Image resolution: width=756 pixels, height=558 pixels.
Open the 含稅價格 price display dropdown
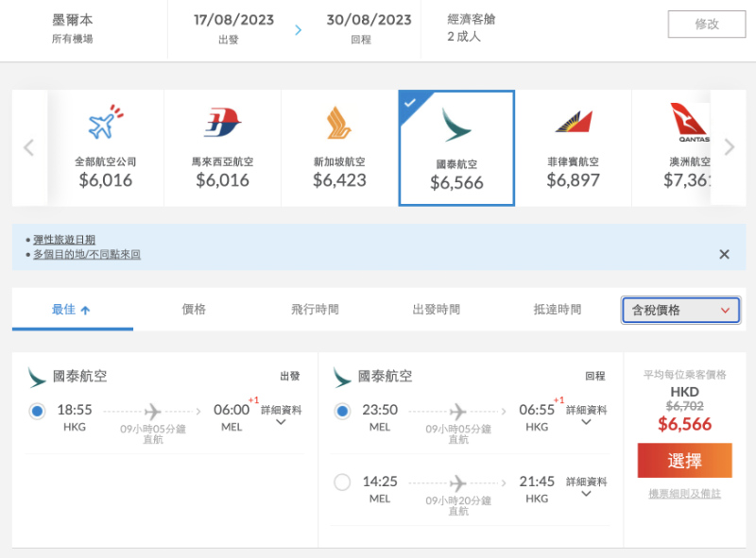(x=680, y=310)
